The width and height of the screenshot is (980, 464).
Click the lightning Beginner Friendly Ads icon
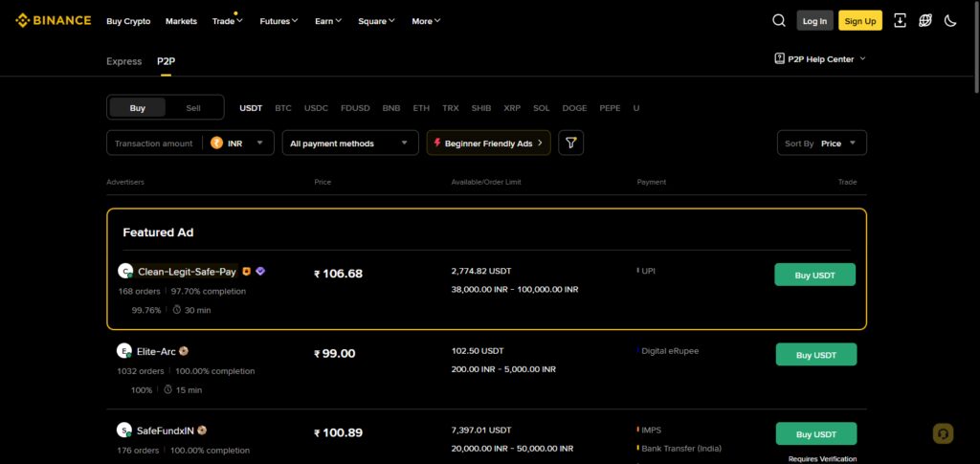tap(436, 143)
